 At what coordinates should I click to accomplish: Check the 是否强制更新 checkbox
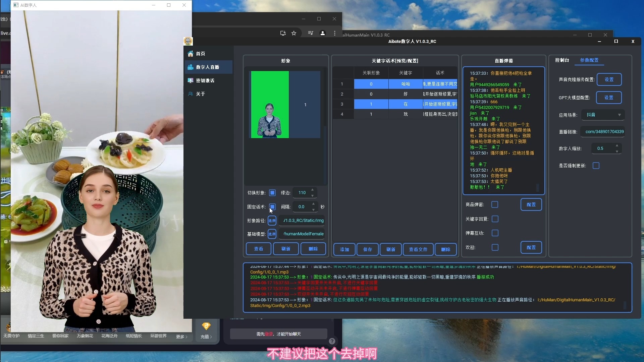click(596, 166)
